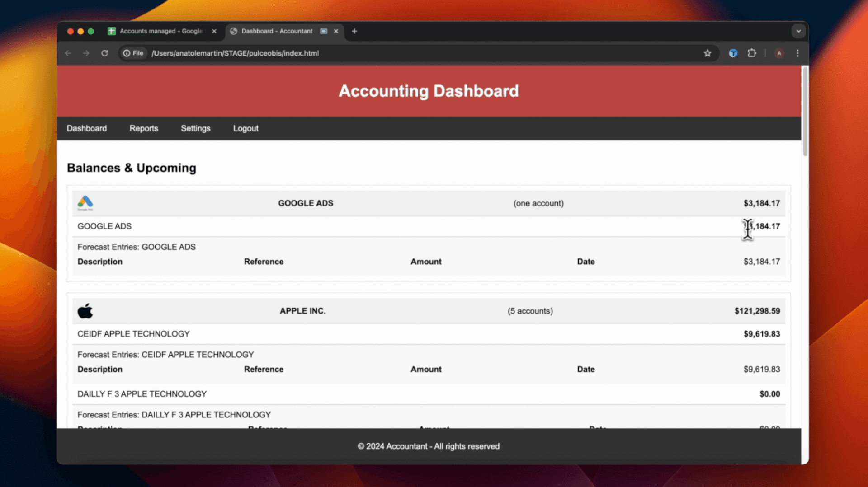Click Description column under CEIDF forecast
This screenshot has height=487, width=868.
100,369
